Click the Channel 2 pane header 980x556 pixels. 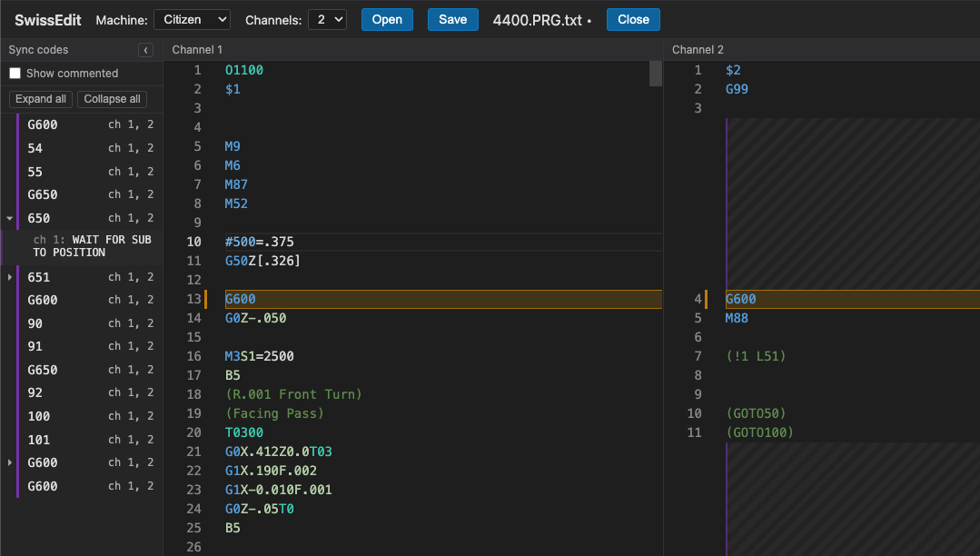822,49
